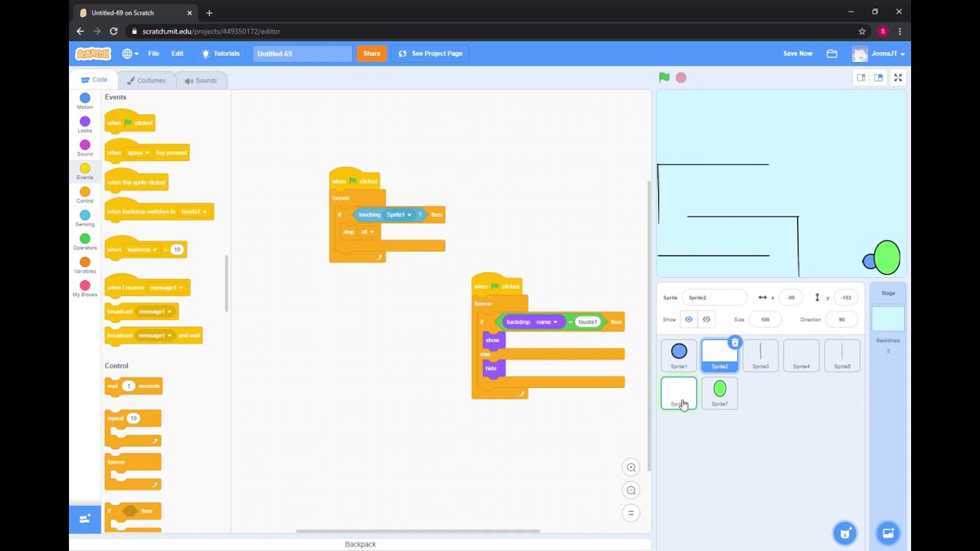This screenshot has height=551, width=980.
Task: Open backdrop dropdown in switches-to block
Action: tap(194, 211)
